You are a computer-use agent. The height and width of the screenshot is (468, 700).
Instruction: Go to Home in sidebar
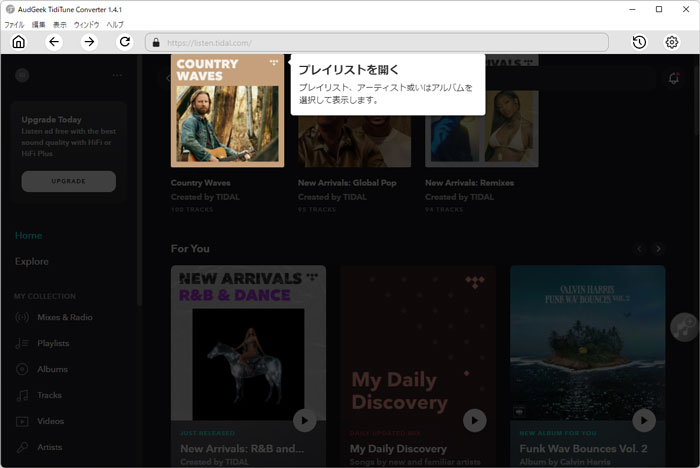click(x=29, y=235)
